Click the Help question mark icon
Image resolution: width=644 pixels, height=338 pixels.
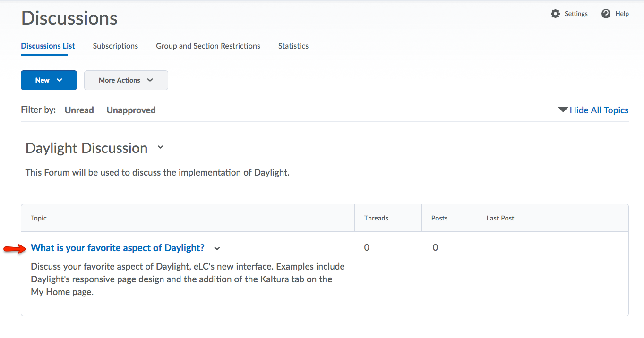click(x=606, y=14)
